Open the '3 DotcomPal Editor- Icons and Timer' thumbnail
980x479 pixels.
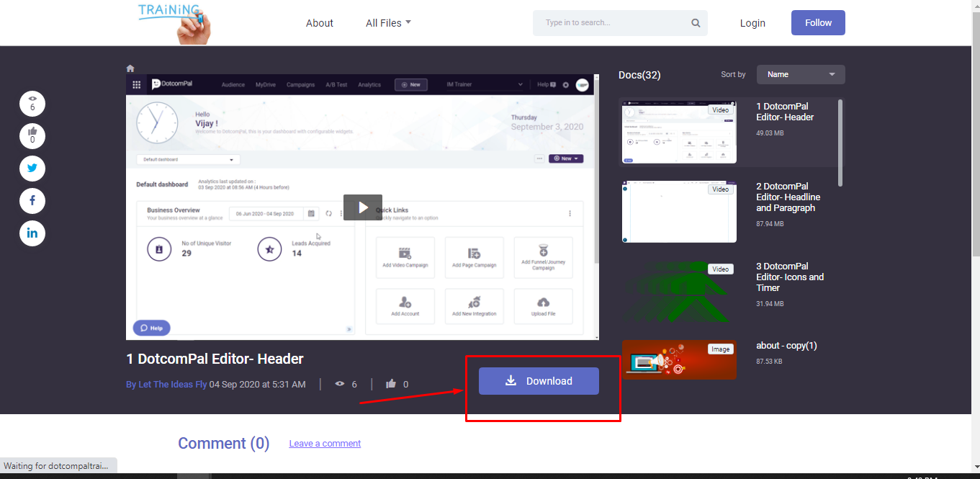[x=679, y=292]
